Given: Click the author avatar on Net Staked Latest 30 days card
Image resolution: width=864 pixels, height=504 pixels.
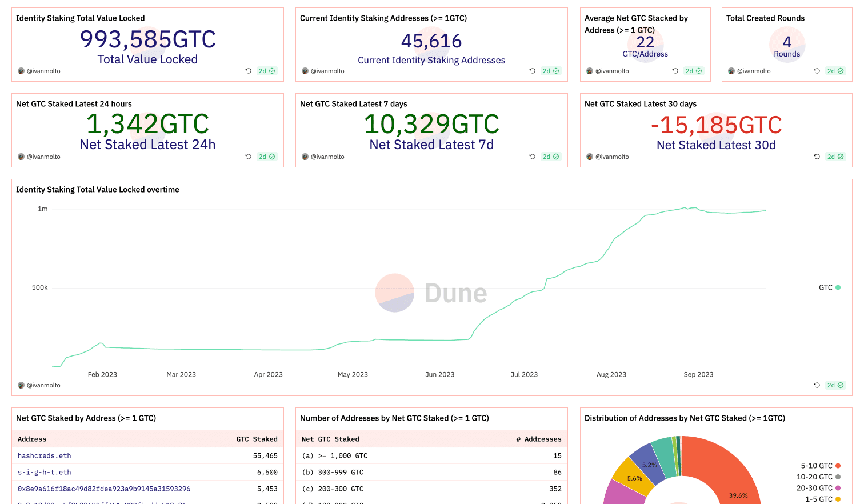Looking at the screenshot, I should [590, 157].
